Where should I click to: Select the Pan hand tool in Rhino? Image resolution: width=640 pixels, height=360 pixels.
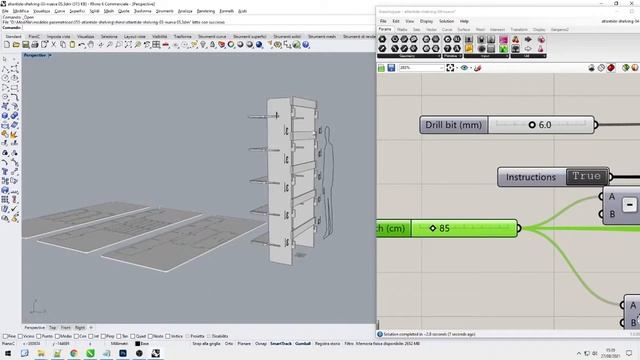(91, 45)
